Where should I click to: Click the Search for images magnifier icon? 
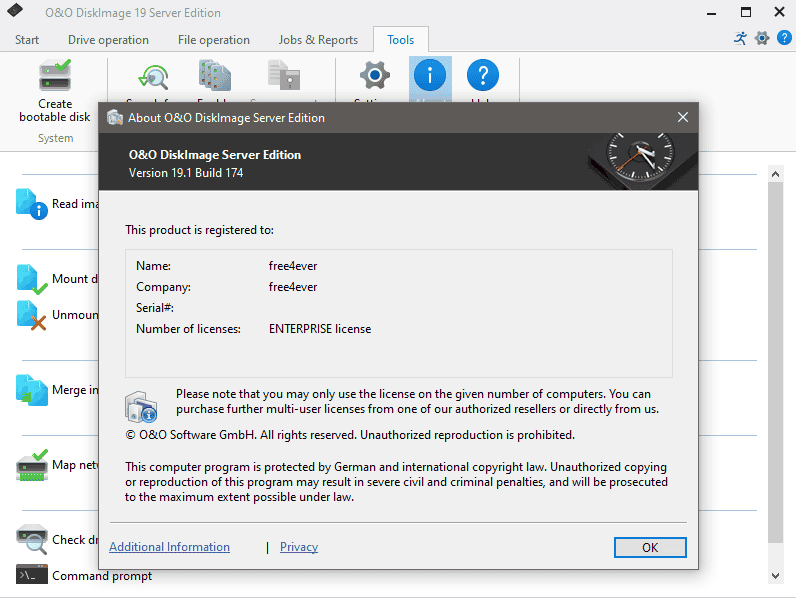(x=153, y=77)
